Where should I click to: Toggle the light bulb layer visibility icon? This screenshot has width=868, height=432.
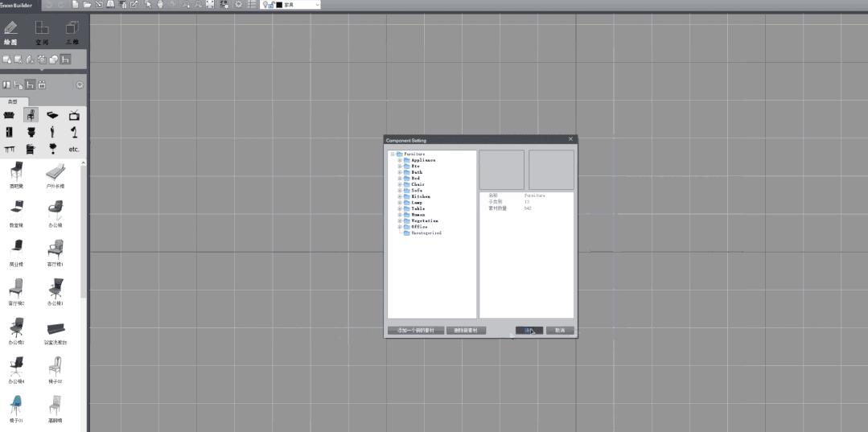[x=265, y=5]
